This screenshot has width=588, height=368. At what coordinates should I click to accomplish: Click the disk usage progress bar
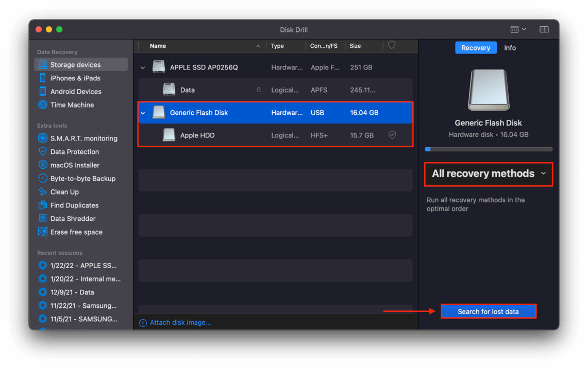tap(488, 149)
